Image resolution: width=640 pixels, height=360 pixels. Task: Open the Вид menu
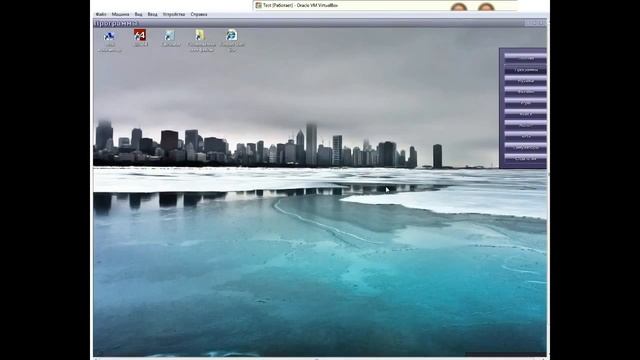click(x=139, y=14)
